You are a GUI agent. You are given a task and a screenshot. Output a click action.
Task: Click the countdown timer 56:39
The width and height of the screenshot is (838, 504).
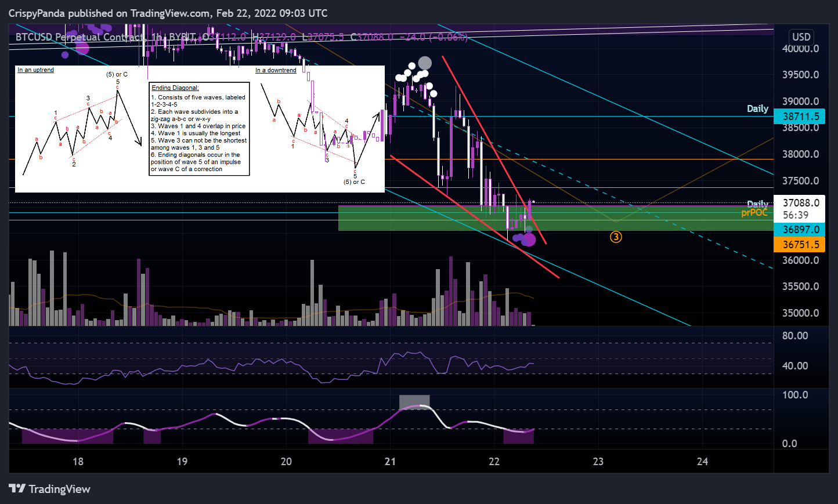795,215
